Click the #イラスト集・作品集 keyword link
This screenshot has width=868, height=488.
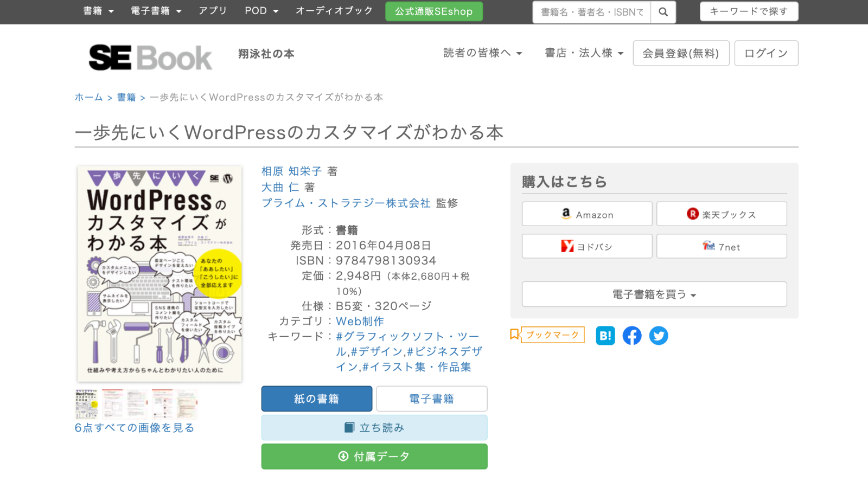click(x=417, y=367)
